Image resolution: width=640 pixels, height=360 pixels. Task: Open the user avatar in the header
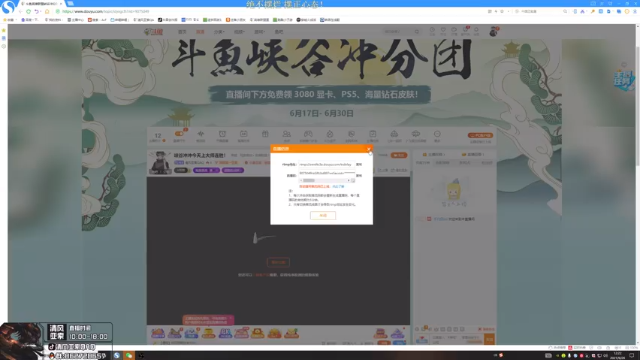pyautogui.click(x=493, y=31)
